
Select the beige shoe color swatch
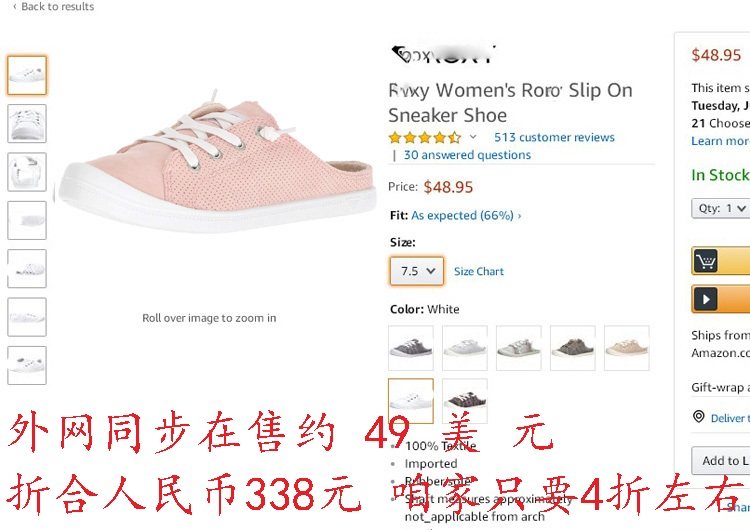627,348
